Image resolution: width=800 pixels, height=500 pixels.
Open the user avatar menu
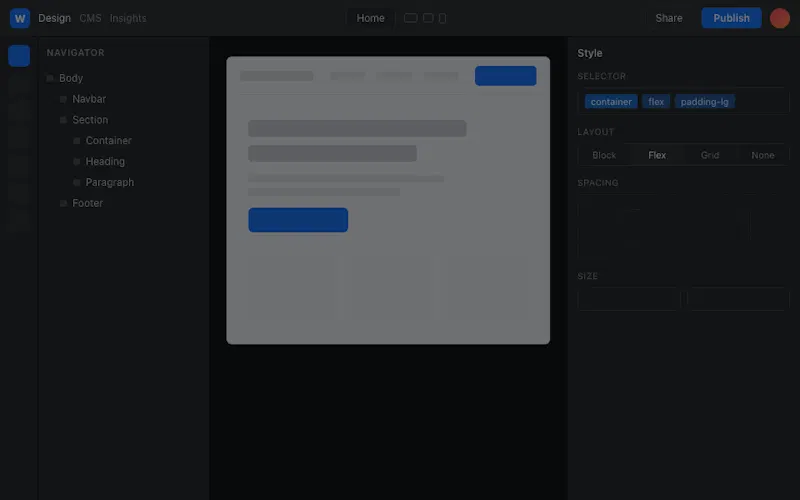pos(780,18)
